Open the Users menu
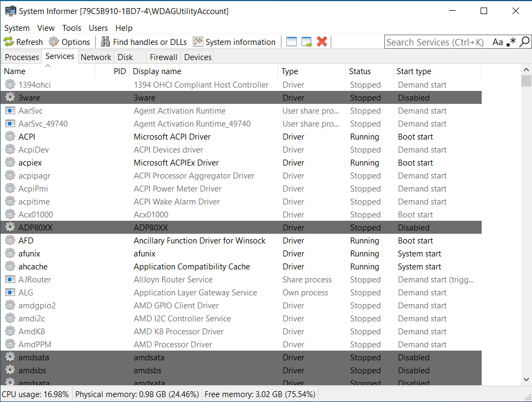Screen dimensions: 532x402 pyautogui.click(x=98, y=28)
